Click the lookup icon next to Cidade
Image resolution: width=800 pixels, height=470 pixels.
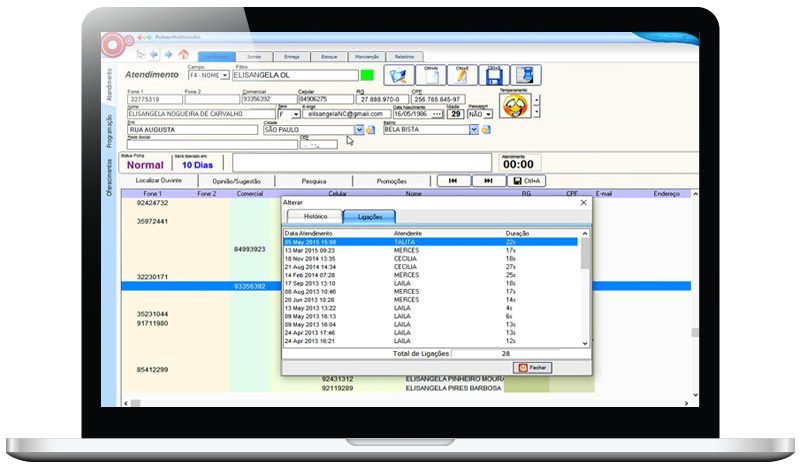370,130
